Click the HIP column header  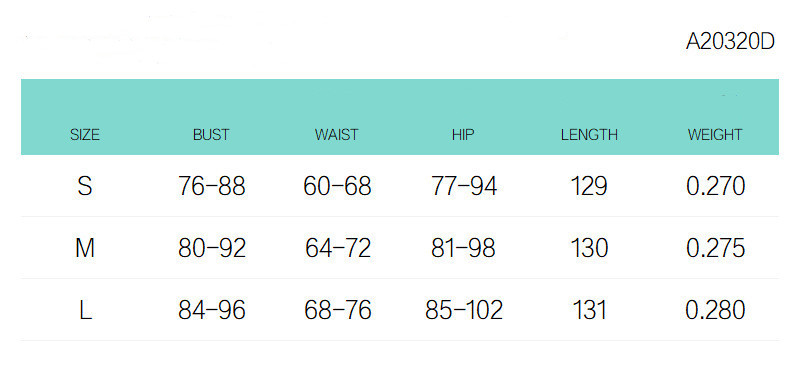[x=463, y=135]
